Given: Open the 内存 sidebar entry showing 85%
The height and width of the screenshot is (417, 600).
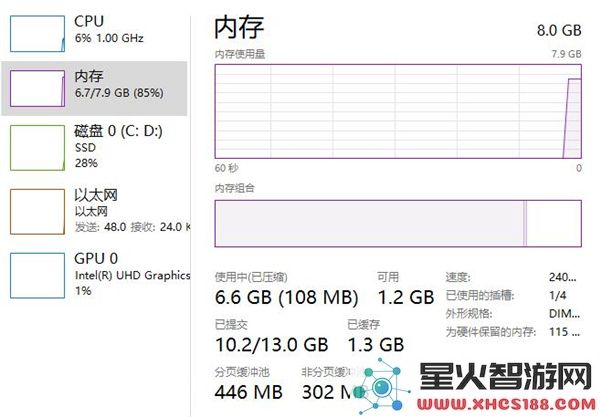Looking at the screenshot, I should [94, 88].
